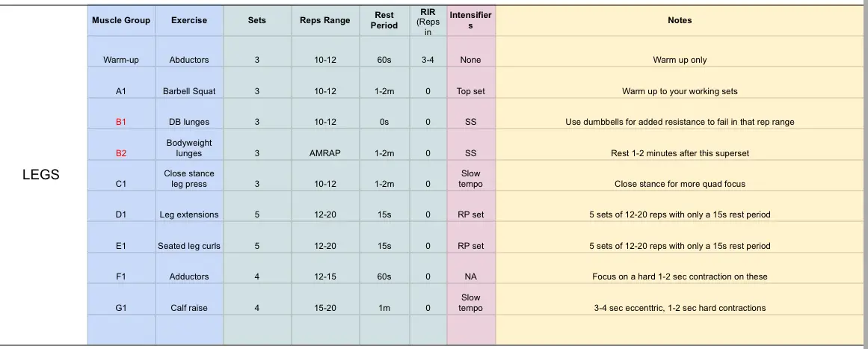Select the Exercise column header
The height and width of the screenshot is (349, 868).
coord(189,21)
